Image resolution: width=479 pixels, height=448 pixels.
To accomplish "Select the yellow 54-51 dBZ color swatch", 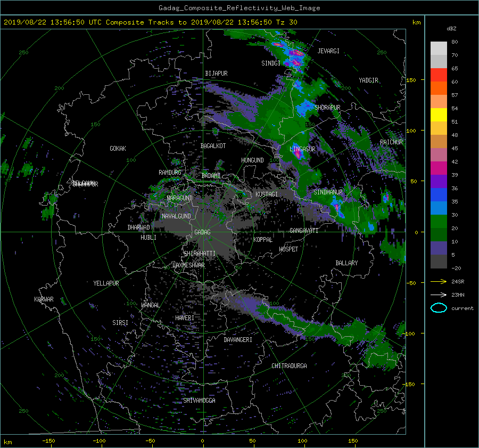I will pos(439,115).
